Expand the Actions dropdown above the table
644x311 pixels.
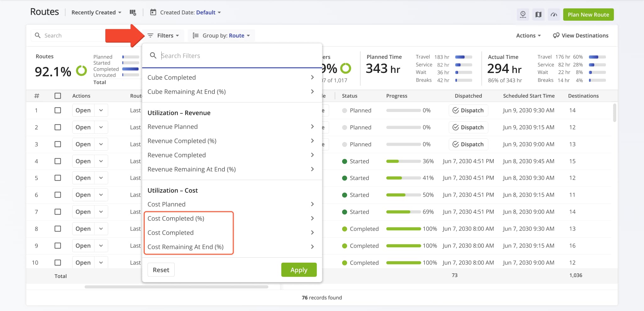(x=528, y=35)
